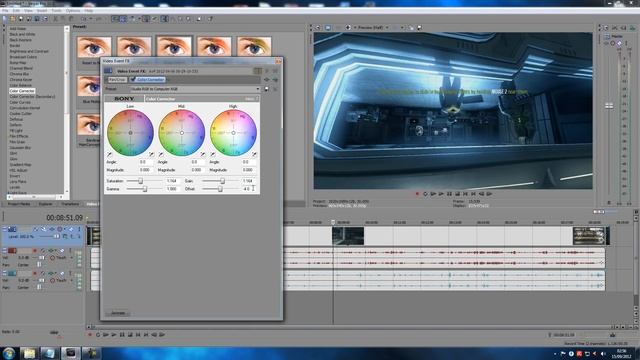Click the Low color wheel center point

[130, 133]
